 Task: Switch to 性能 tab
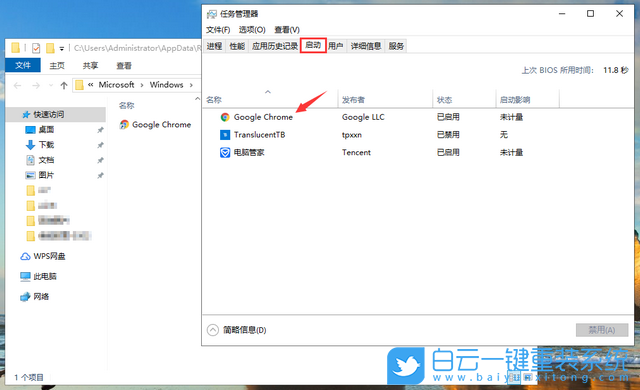point(237,46)
